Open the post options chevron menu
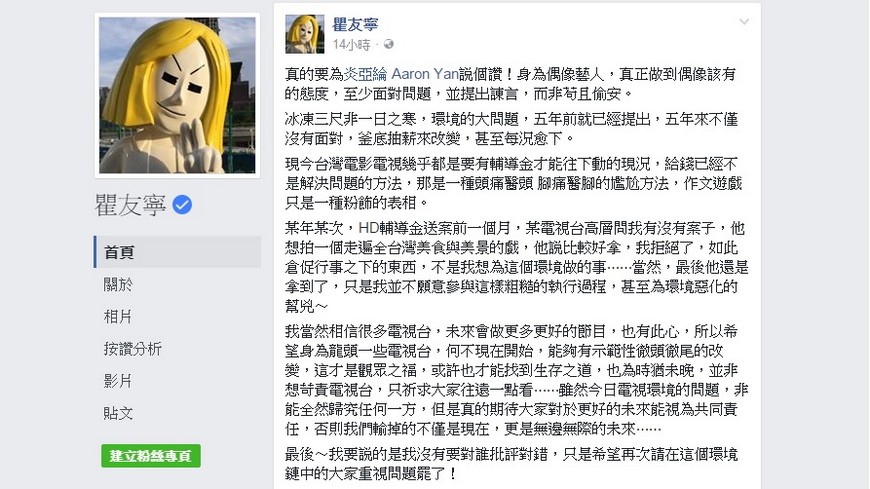 coord(744,22)
